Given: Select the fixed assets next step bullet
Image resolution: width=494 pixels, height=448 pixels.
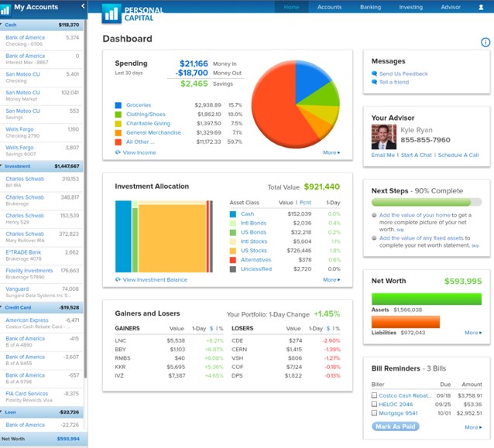Looking at the screenshot, I should 374,238.
